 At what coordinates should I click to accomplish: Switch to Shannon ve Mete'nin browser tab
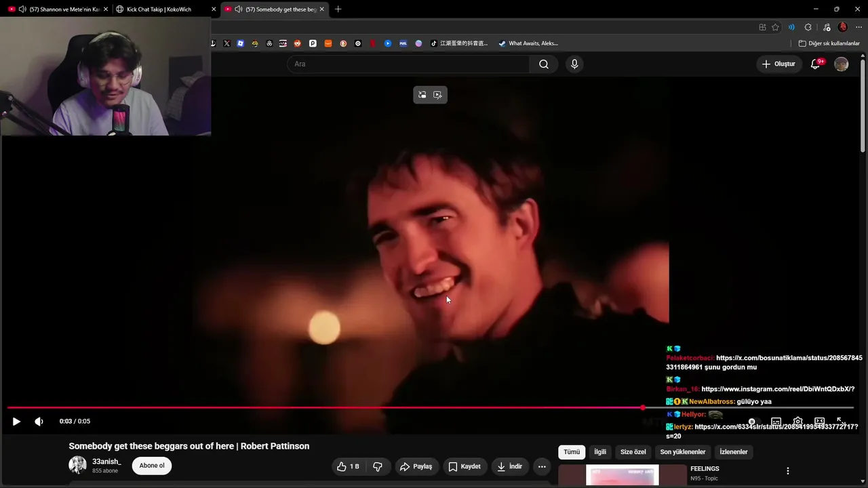65,9
